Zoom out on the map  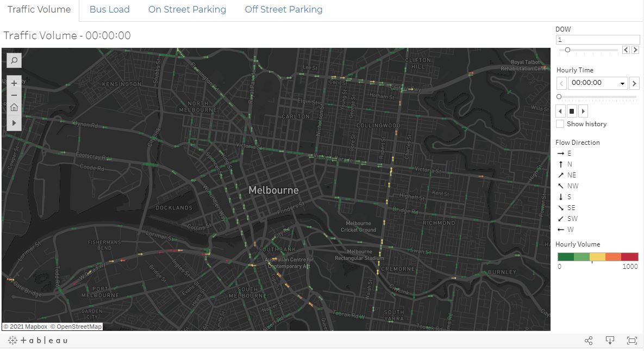coord(13,95)
